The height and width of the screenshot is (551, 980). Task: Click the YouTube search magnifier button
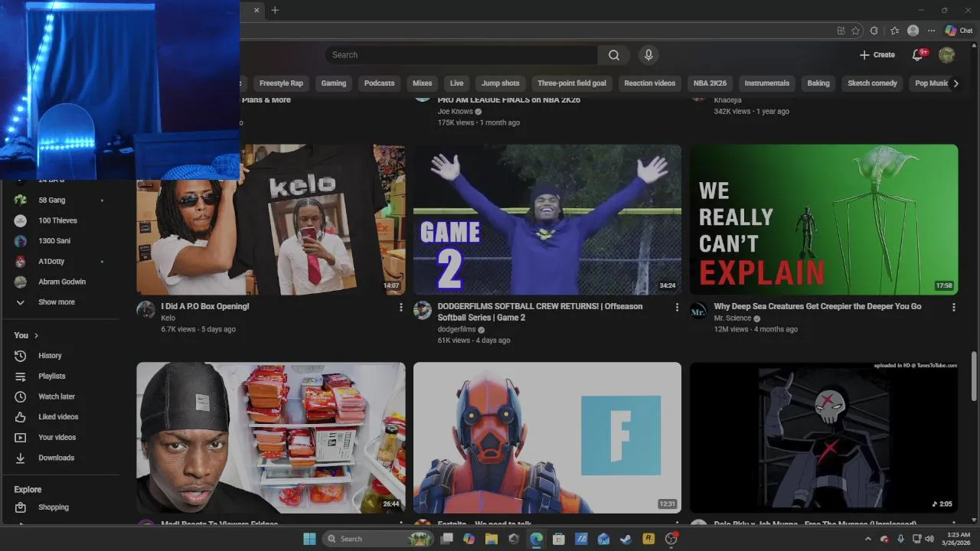pos(613,55)
